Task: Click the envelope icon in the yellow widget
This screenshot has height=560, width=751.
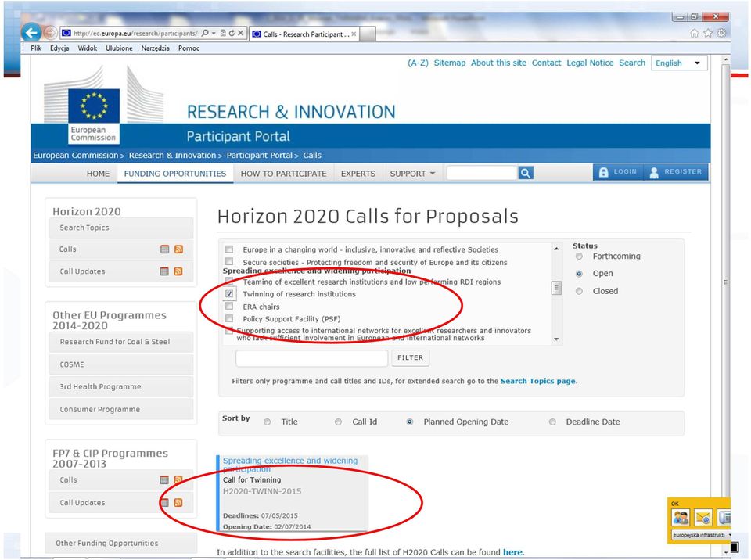Action: tap(703, 518)
